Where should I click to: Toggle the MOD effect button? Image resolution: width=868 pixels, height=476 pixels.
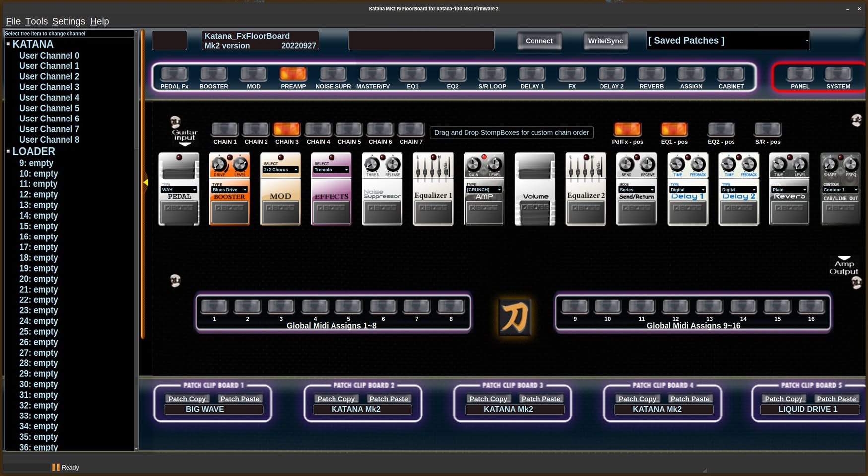coord(254,74)
